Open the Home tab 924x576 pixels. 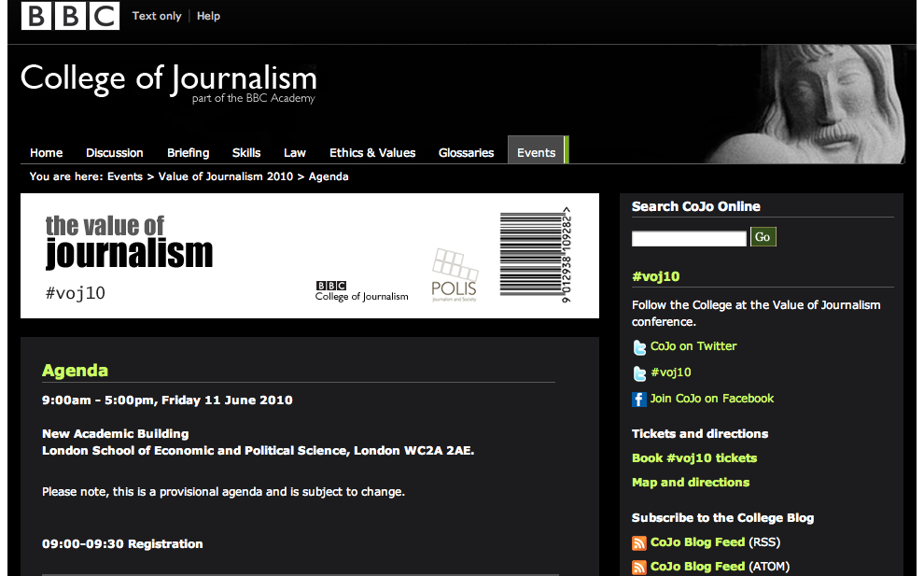click(47, 153)
